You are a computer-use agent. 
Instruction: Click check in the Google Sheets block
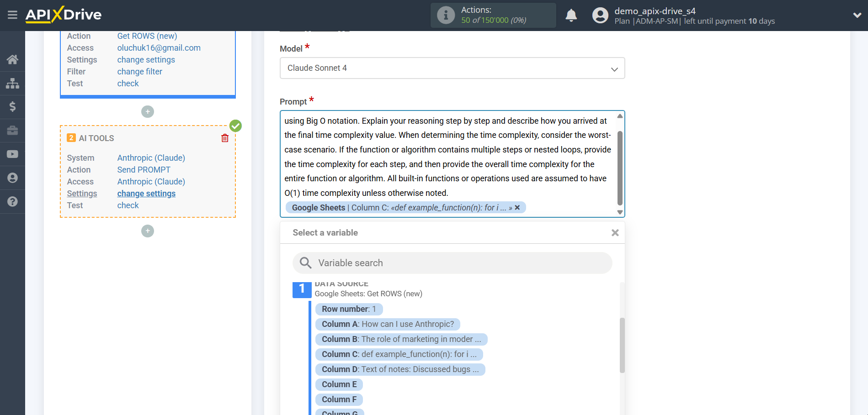coord(128,84)
